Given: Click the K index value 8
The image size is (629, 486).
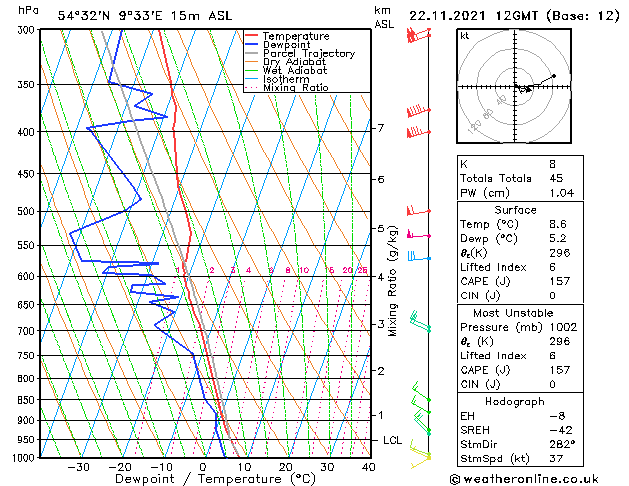Looking at the screenshot, I should pyautogui.click(x=553, y=164).
